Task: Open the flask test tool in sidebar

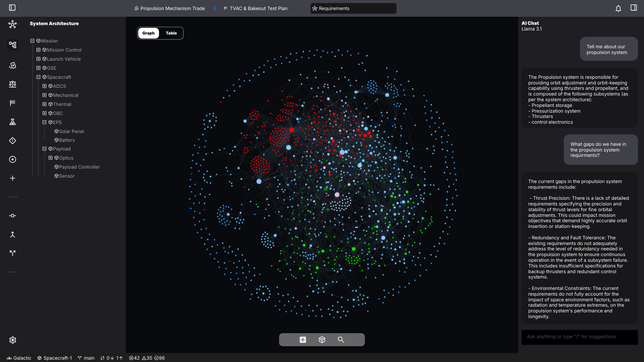Action: 12,122
